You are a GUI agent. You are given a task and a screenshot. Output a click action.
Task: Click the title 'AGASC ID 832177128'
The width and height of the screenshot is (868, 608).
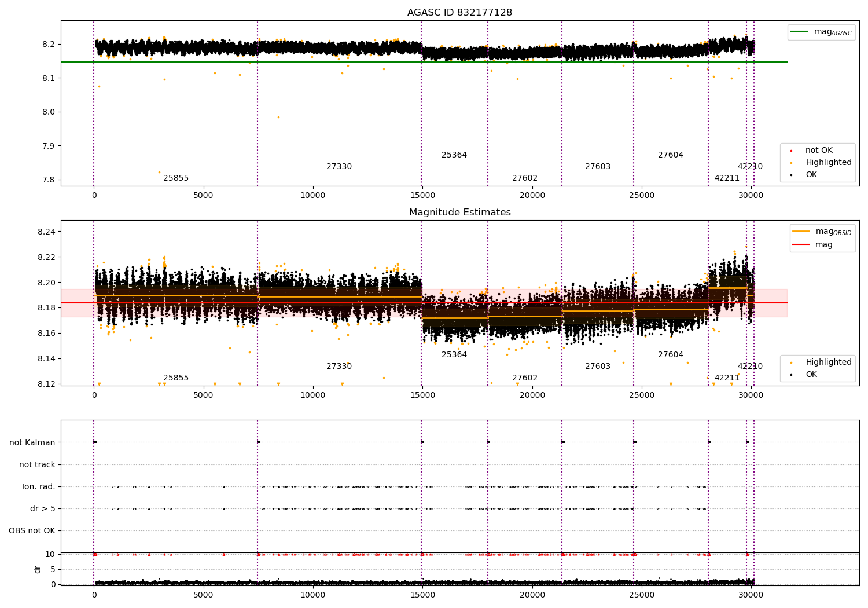pyautogui.click(x=459, y=13)
